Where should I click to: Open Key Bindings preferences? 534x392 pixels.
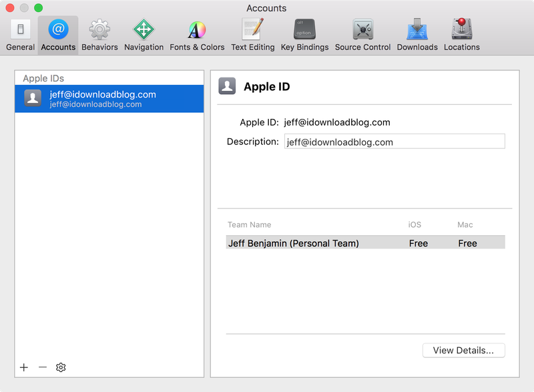(304, 35)
